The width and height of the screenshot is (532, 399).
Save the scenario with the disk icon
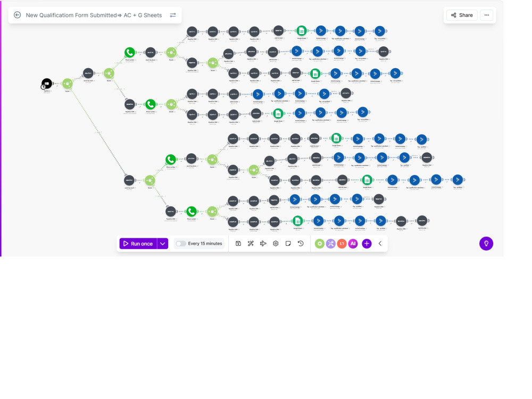(x=238, y=244)
